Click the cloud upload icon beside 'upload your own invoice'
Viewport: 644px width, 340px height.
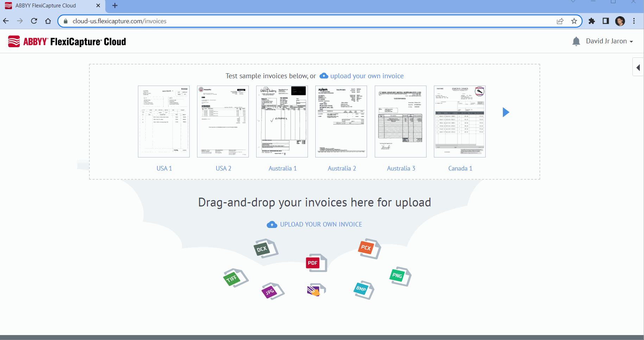pyautogui.click(x=324, y=76)
